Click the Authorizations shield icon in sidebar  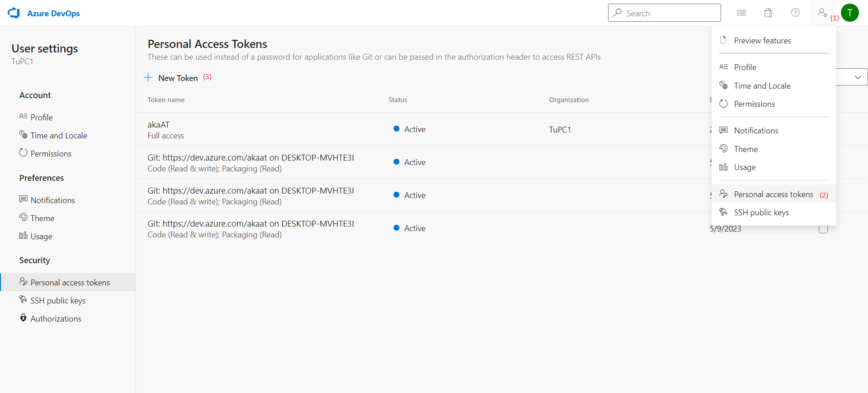pyautogui.click(x=24, y=318)
